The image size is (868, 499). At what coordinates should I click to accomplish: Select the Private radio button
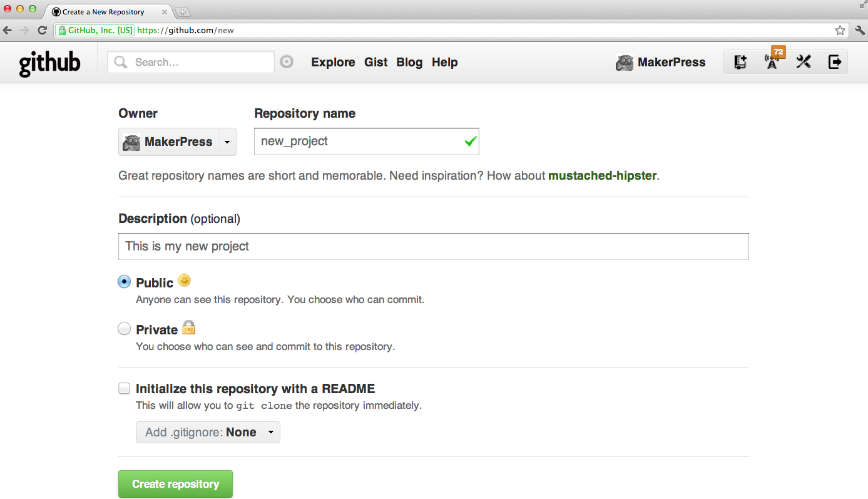pos(125,329)
